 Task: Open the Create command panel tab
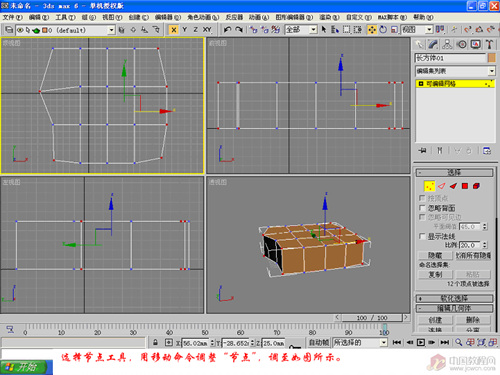419,44
